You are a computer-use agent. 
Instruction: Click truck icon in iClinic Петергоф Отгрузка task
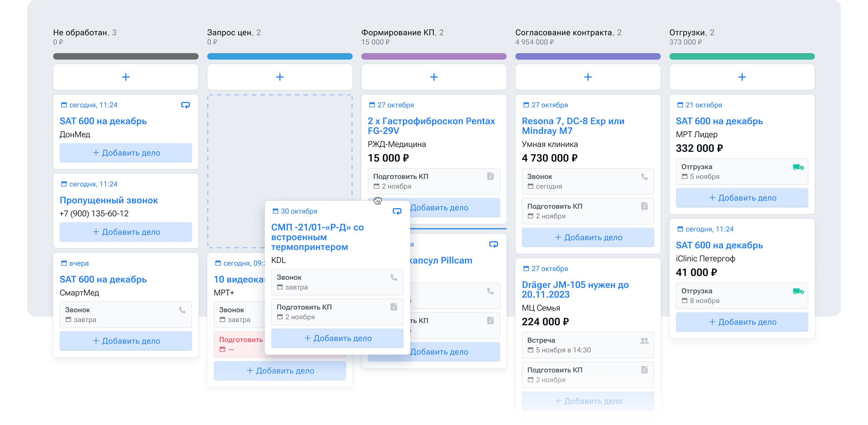point(798,291)
